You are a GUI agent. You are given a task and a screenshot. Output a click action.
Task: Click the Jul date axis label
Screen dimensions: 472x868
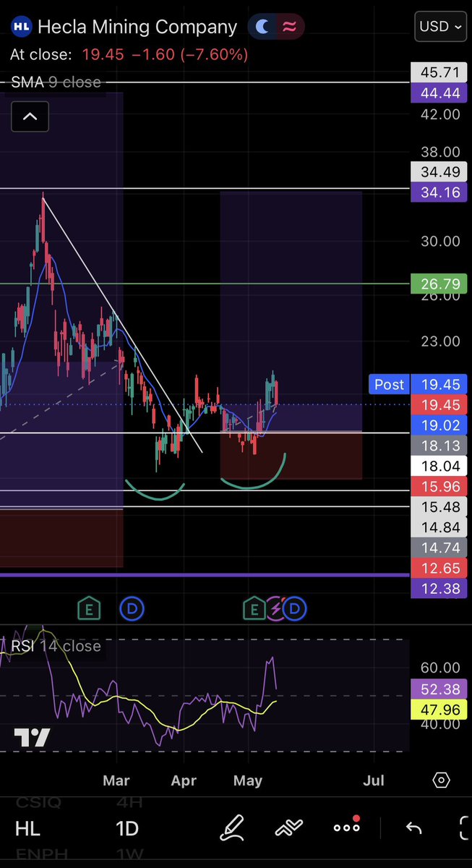[x=374, y=780]
